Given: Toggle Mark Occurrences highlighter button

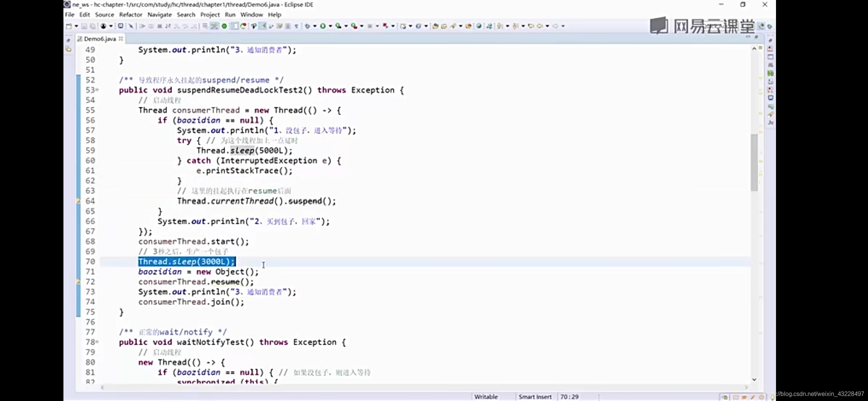Looking at the screenshot, I should pos(263,26).
